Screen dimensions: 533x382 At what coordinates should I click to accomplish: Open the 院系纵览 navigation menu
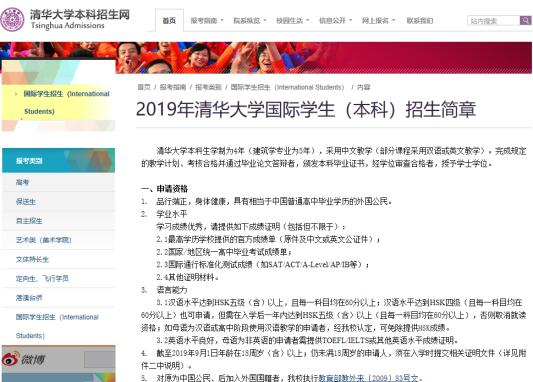tap(246, 21)
